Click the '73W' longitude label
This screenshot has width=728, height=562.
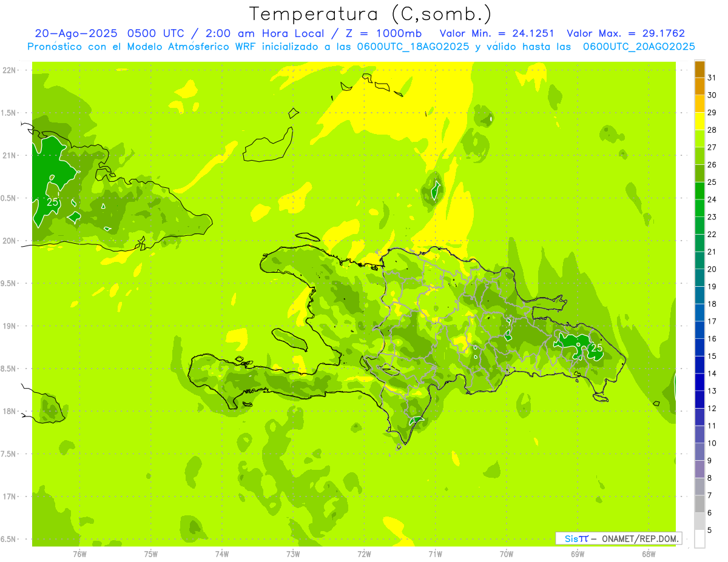[293, 554]
